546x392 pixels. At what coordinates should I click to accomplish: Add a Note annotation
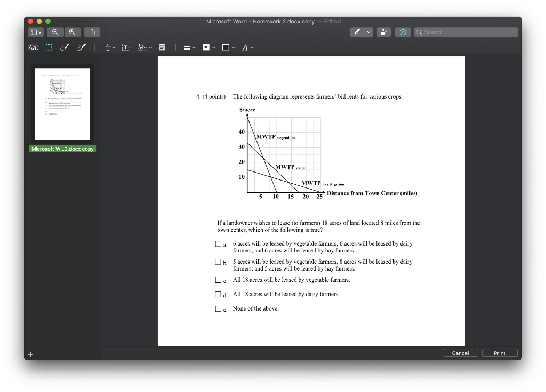162,47
